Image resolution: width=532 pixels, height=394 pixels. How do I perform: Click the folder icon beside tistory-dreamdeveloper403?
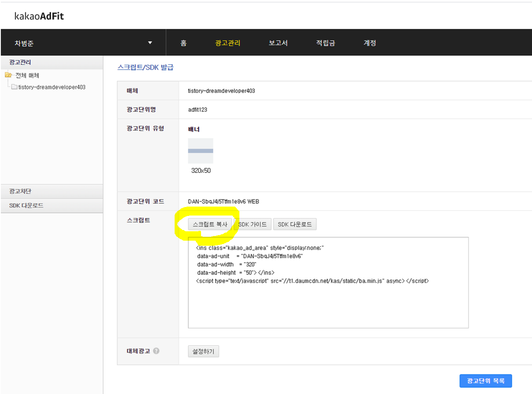pos(14,87)
